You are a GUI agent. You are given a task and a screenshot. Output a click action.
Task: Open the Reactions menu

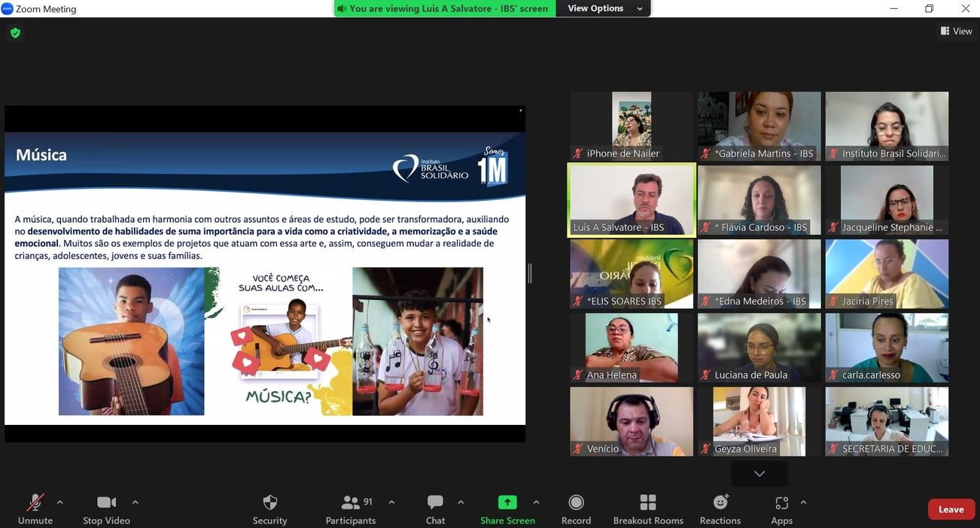tap(720, 502)
